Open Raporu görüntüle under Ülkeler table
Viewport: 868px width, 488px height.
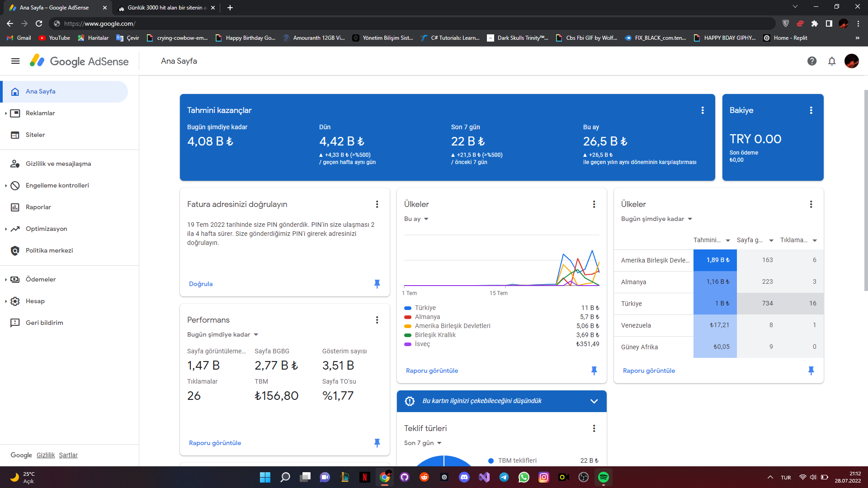(649, 371)
